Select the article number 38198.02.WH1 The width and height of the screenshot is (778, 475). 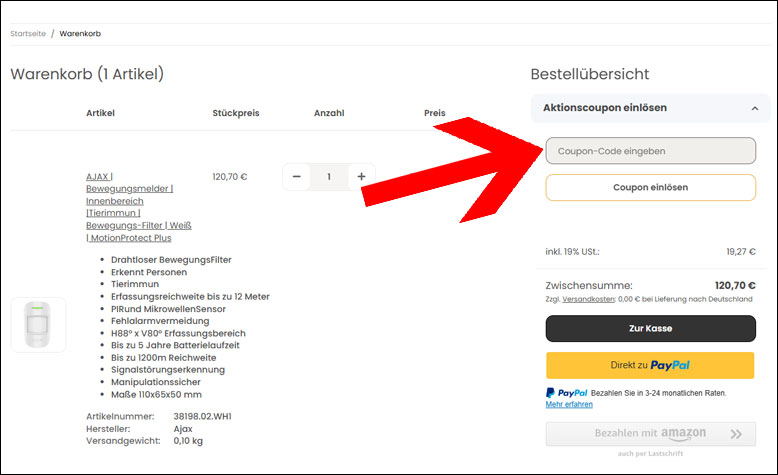point(202,416)
